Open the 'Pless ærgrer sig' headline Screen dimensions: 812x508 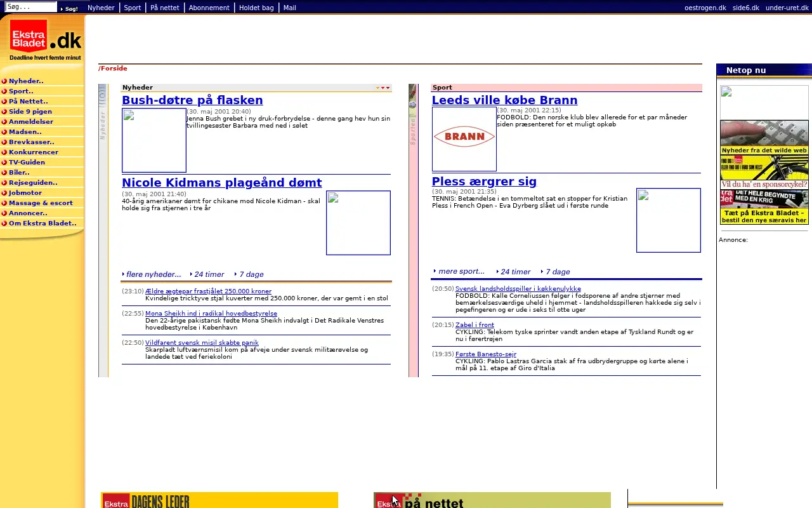pos(484,181)
